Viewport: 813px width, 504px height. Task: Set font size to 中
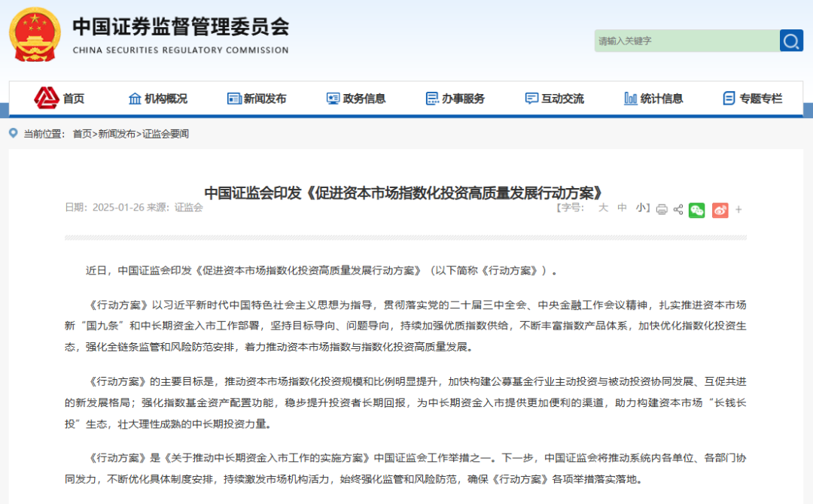pyautogui.click(x=623, y=208)
